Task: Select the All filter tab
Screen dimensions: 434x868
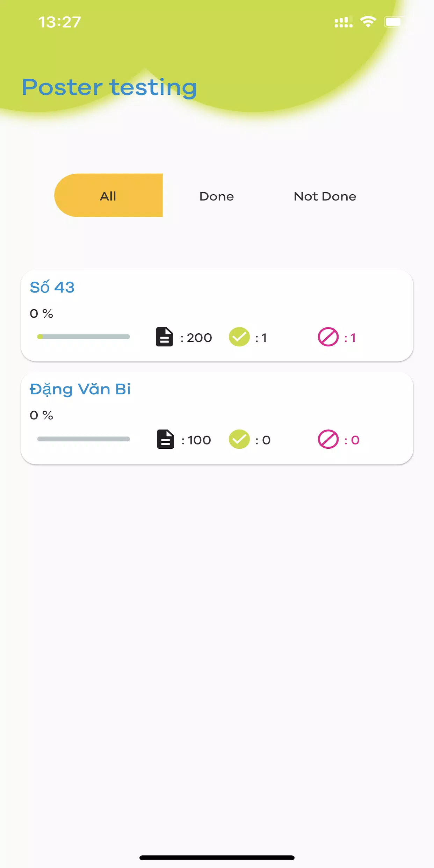Action: 108,195
